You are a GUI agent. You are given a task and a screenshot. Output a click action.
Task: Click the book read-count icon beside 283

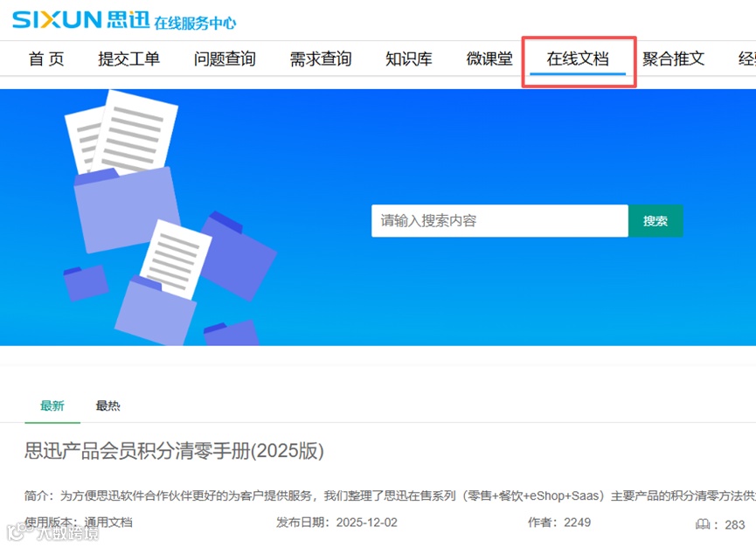point(703,524)
